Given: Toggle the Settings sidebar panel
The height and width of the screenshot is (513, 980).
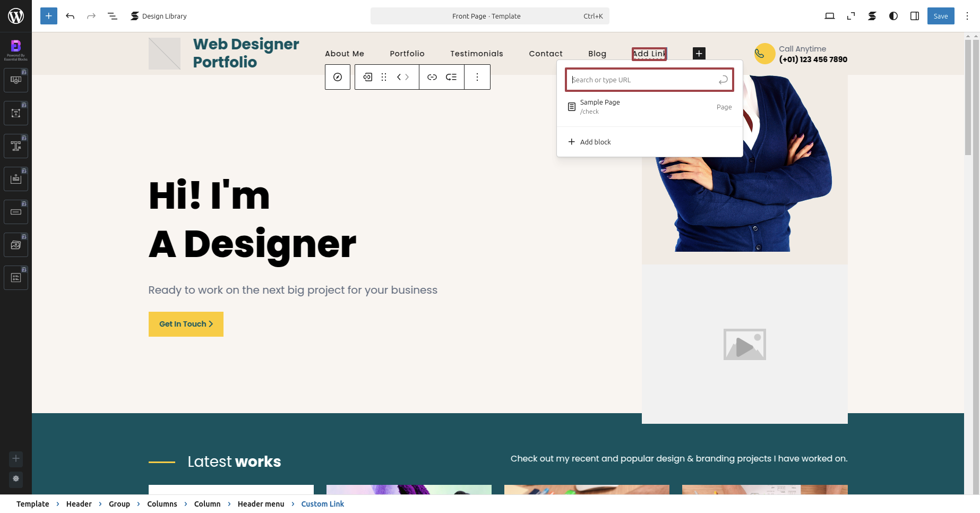Looking at the screenshot, I should click(915, 16).
